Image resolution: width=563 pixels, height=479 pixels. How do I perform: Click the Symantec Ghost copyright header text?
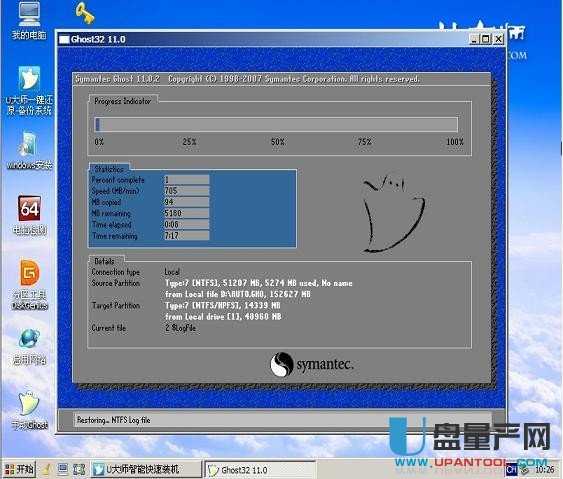(247, 79)
